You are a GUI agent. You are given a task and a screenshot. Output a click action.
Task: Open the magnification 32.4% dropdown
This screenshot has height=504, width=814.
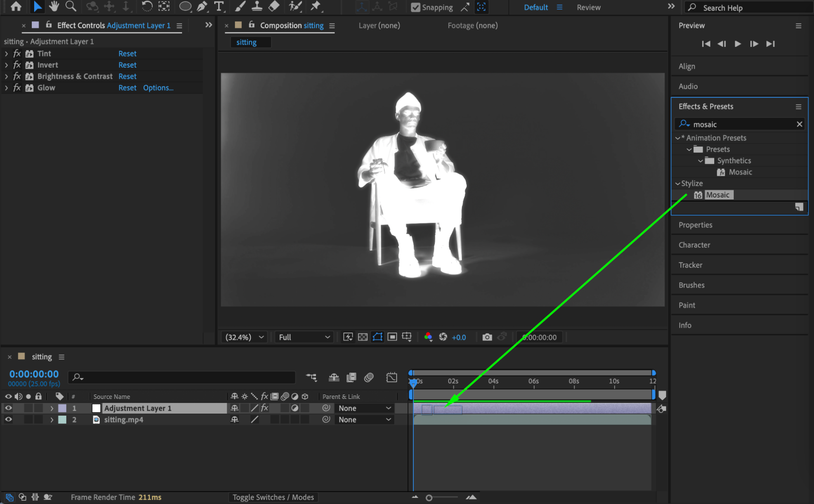click(244, 337)
